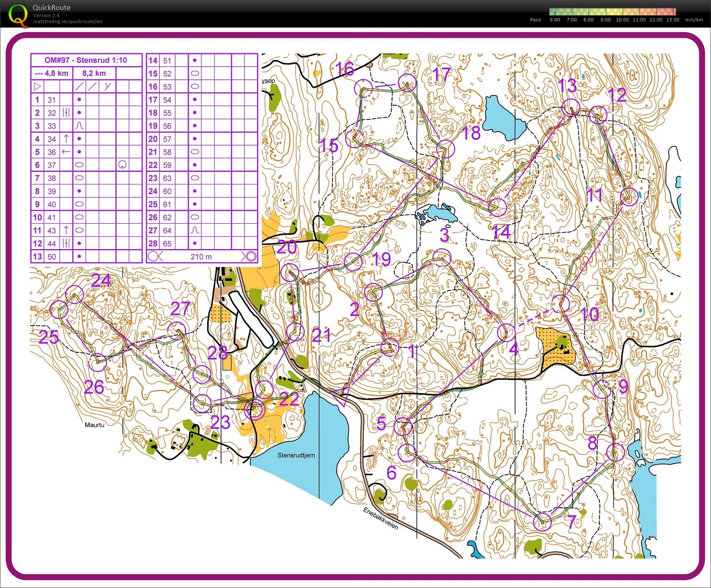
Task: Click control 10 circle near dashed leg
Action: (560, 304)
